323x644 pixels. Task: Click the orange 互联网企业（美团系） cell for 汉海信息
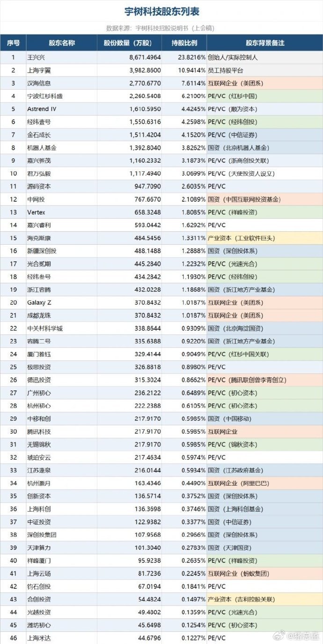pyautogui.click(x=265, y=83)
